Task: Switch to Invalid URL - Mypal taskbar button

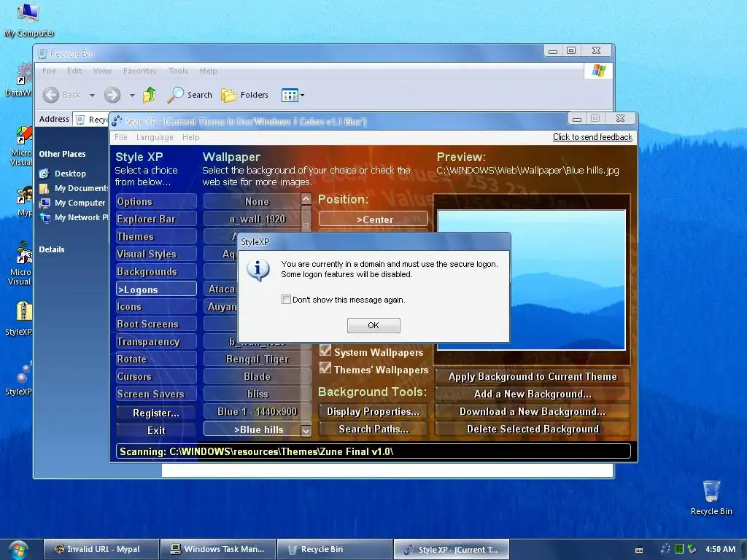Action: tap(101, 549)
